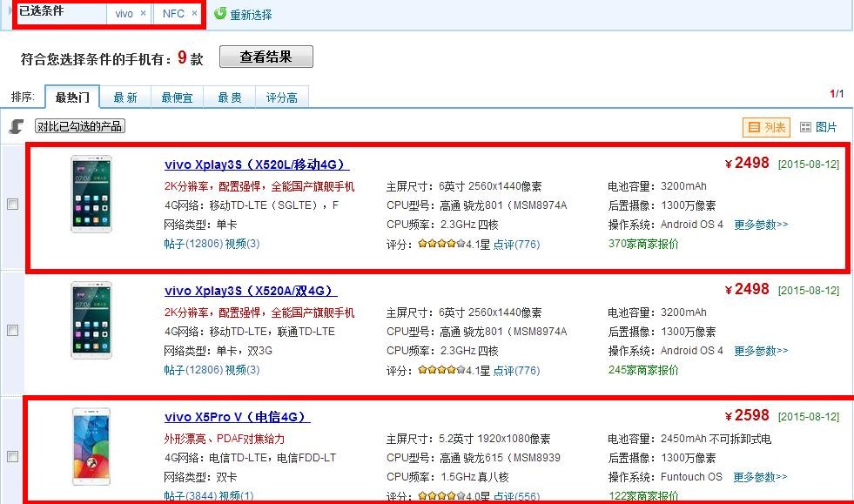Click the 查看结果 button
Image resolution: width=854 pixels, height=504 pixels.
coord(266,57)
